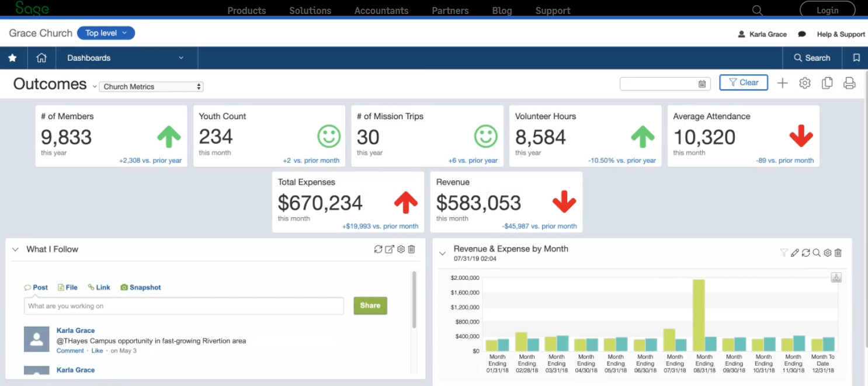The image size is (868, 386).
Task: Go to home via house icon
Action: pyautogui.click(x=41, y=58)
